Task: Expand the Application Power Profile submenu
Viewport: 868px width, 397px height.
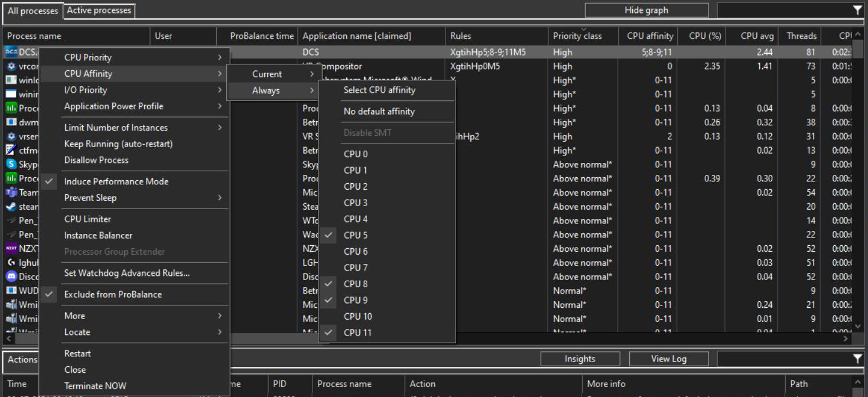Action: pyautogui.click(x=134, y=106)
